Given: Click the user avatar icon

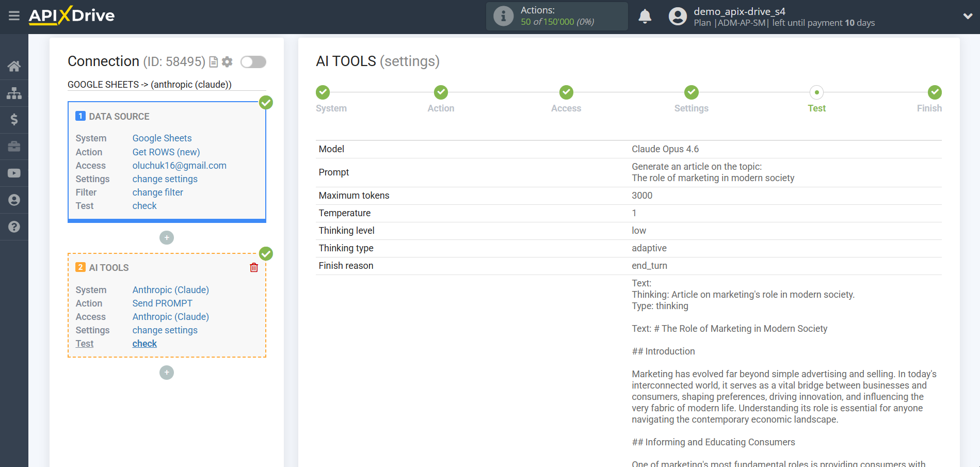Looking at the screenshot, I should point(678,17).
